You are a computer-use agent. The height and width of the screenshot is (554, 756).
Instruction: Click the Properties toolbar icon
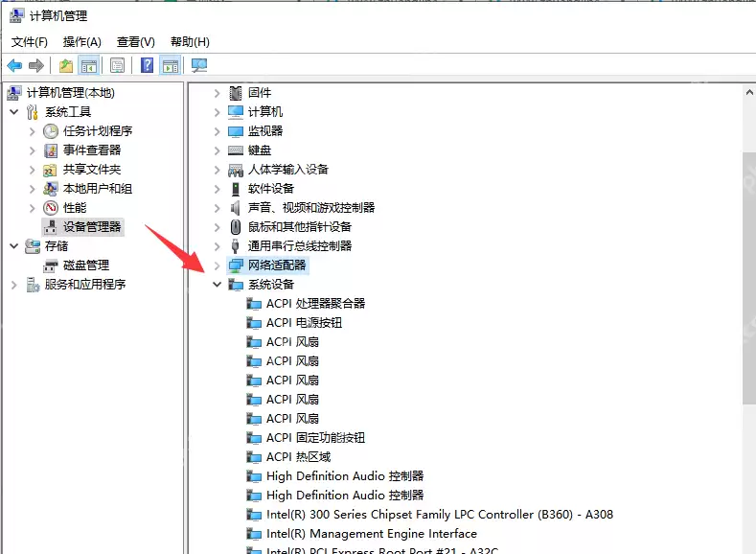pyautogui.click(x=117, y=65)
